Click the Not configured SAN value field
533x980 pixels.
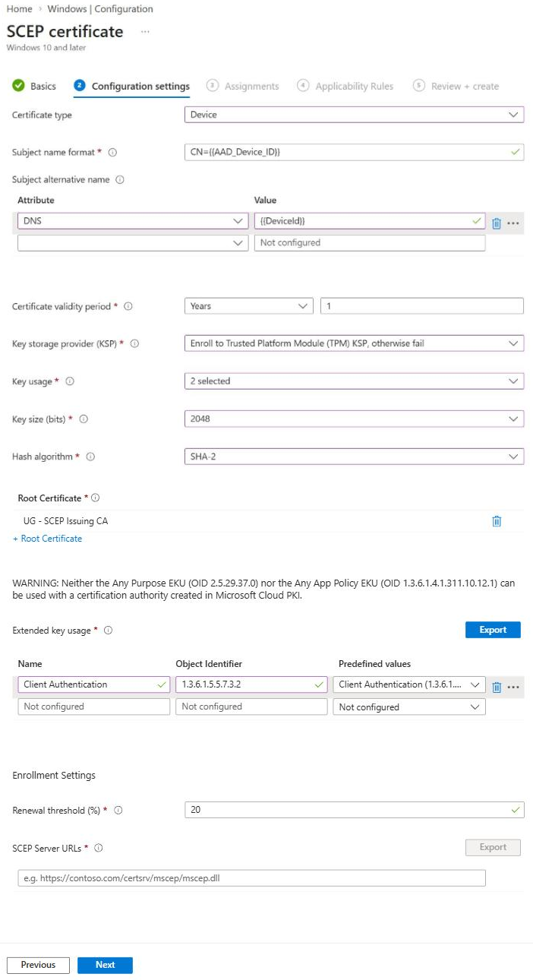click(370, 243)
